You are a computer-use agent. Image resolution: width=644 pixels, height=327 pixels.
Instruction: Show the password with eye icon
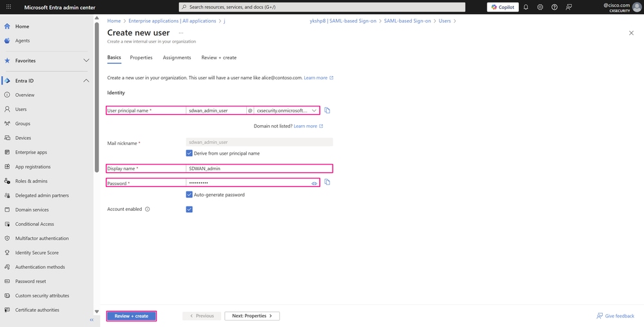[x=314, y=183]
